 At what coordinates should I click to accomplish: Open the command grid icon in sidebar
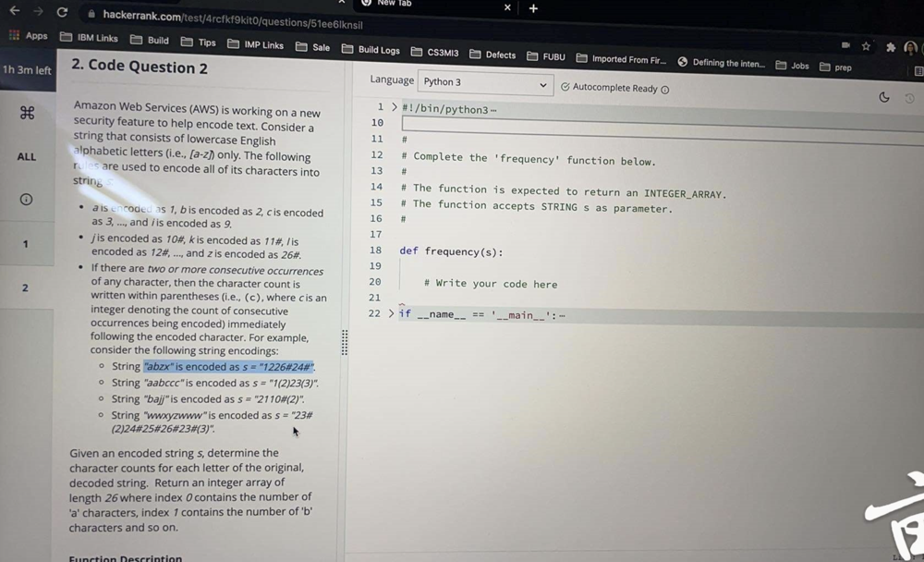27,113
